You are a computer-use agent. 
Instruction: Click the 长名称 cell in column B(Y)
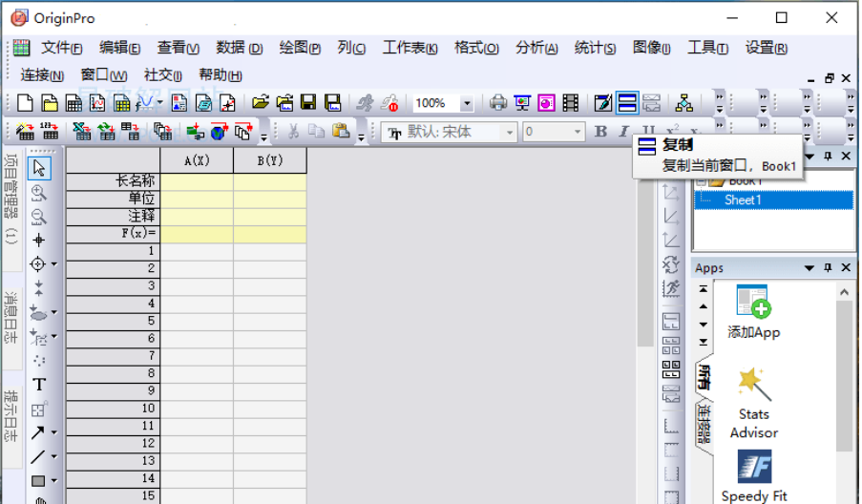click(270, 180)
